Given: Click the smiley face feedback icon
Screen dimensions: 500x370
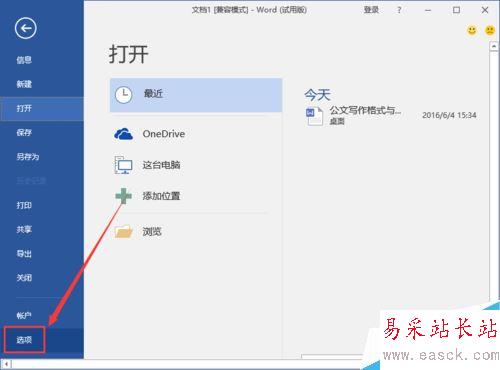Looking at the screenshot, I should point(472,30).
